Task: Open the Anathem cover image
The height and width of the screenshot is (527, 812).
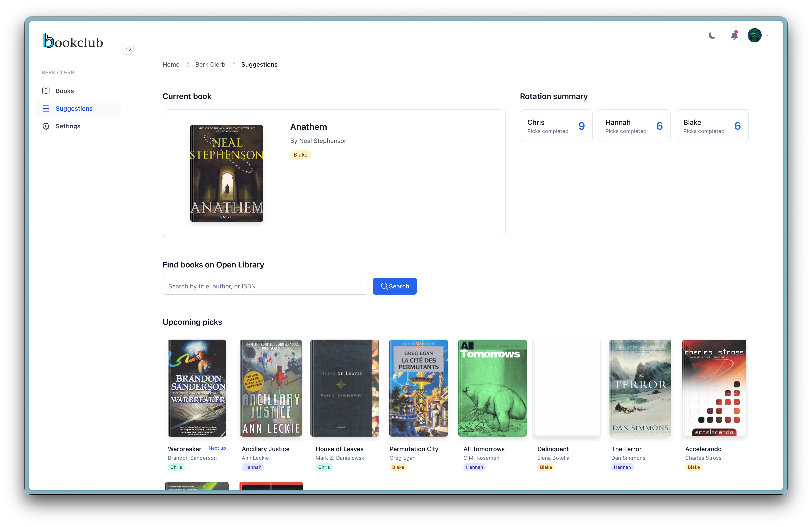Action: click(227, 173)
